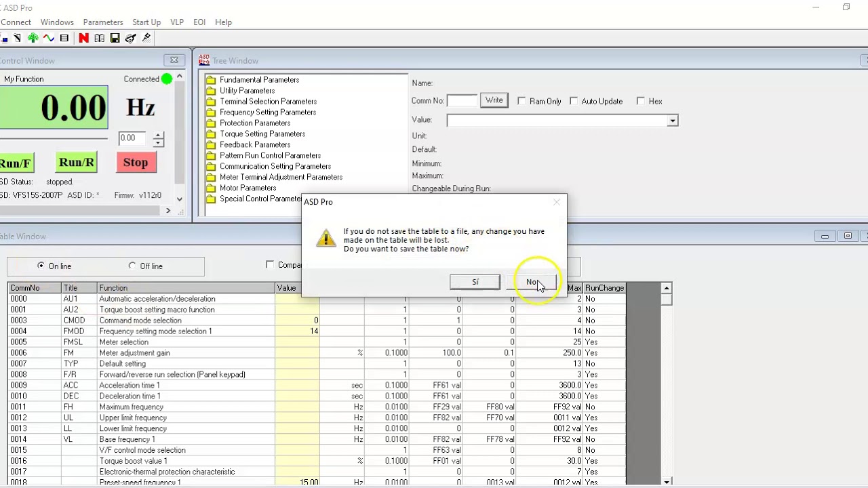
Task: Open Terminal Selection Parameters folder
Action: (268, 102)
